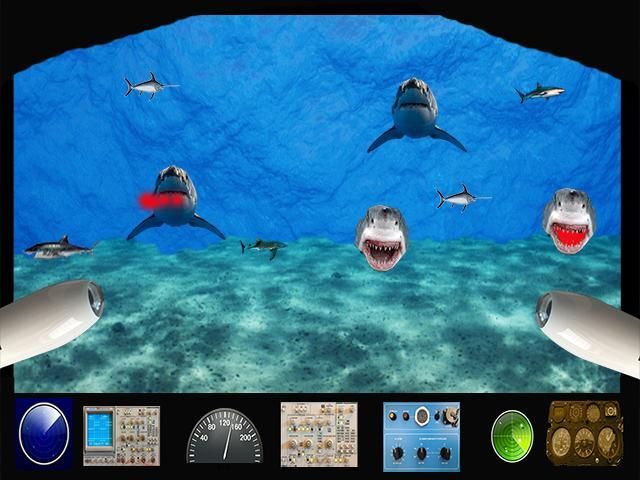Click the blue knob control panel
Screen dimensions: 640x480
click(421, 435)
